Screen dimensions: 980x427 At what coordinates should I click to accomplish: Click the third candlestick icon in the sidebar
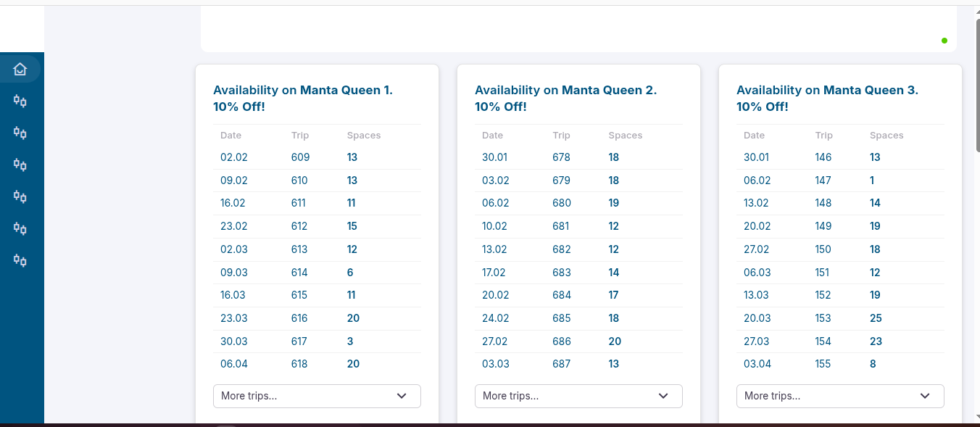coord(20,165)
